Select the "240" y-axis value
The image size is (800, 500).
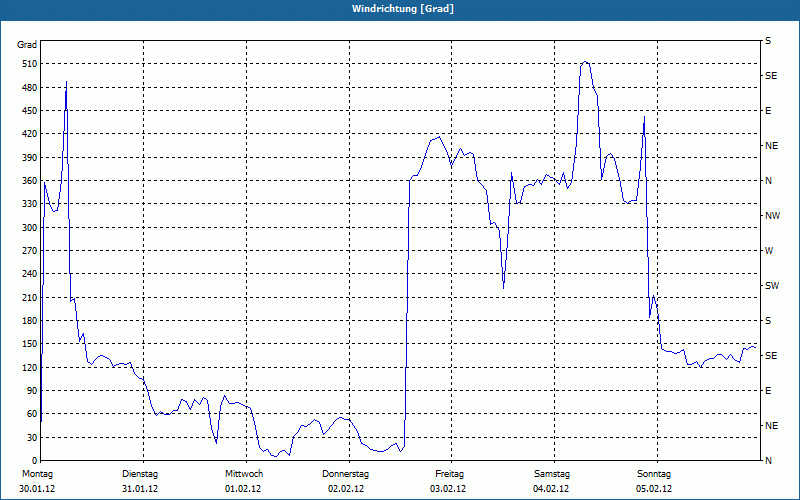pyautogui.click(x=29, y=274)
